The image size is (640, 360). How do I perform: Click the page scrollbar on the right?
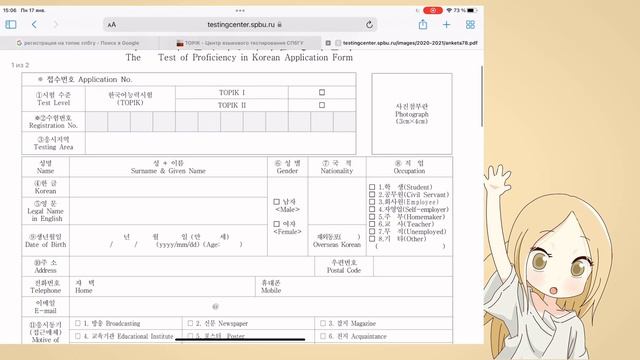point(482,96)
